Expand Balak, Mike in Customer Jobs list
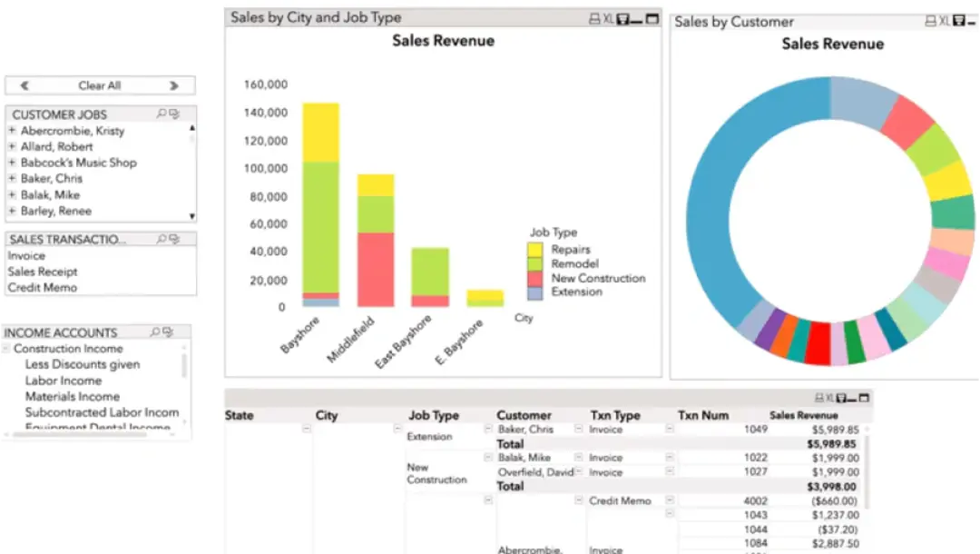 (12, 194)
